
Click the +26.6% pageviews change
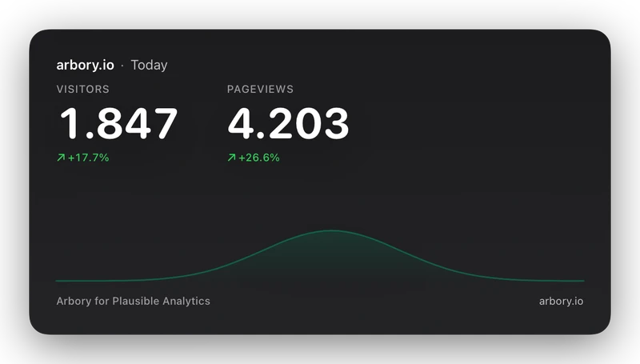258,158
